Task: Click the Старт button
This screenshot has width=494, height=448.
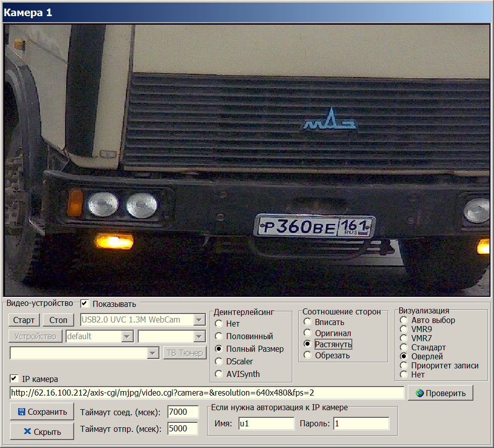Action: tap(24, 320)
